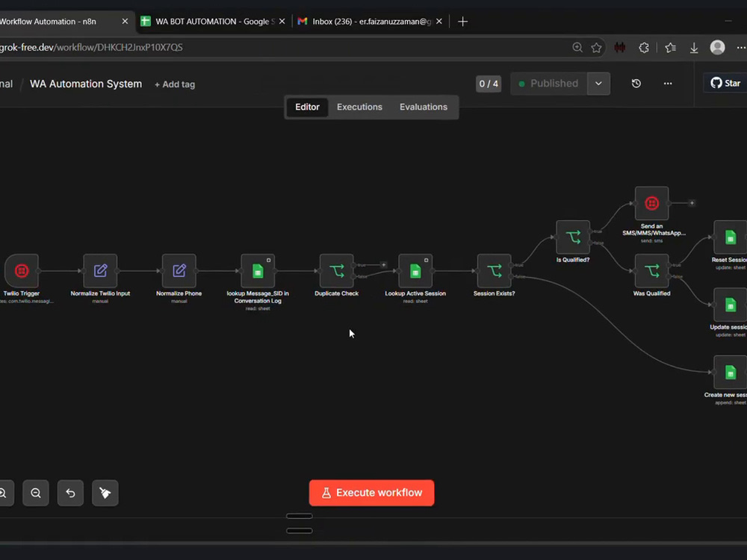Close the WA BOT AUTOMATION tab
Screen dimensions: 747x560
click(282, 22)
